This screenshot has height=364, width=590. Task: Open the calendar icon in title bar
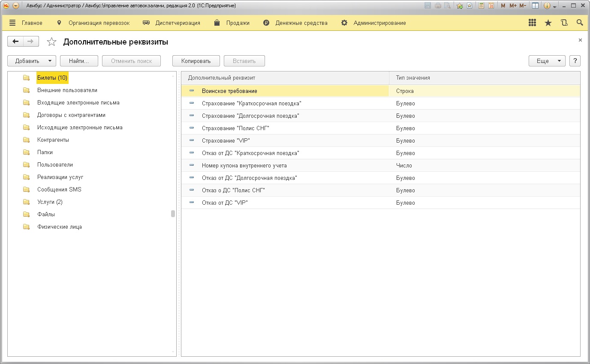coord(491,6)
